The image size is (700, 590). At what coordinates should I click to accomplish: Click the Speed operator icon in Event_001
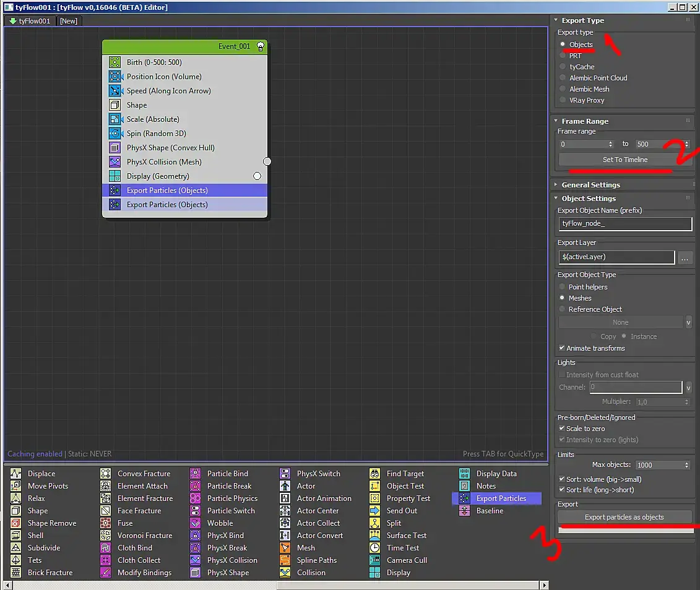pos(115,91)
